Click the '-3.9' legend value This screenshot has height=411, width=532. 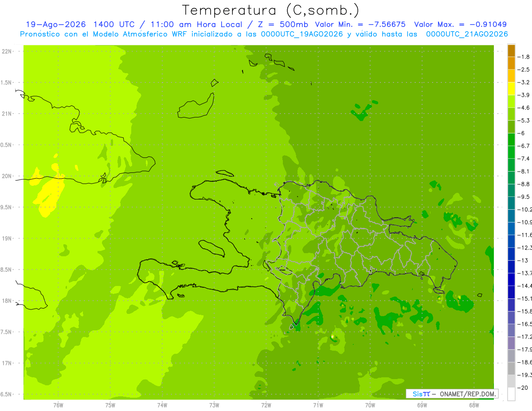click(x=524, y=95)
